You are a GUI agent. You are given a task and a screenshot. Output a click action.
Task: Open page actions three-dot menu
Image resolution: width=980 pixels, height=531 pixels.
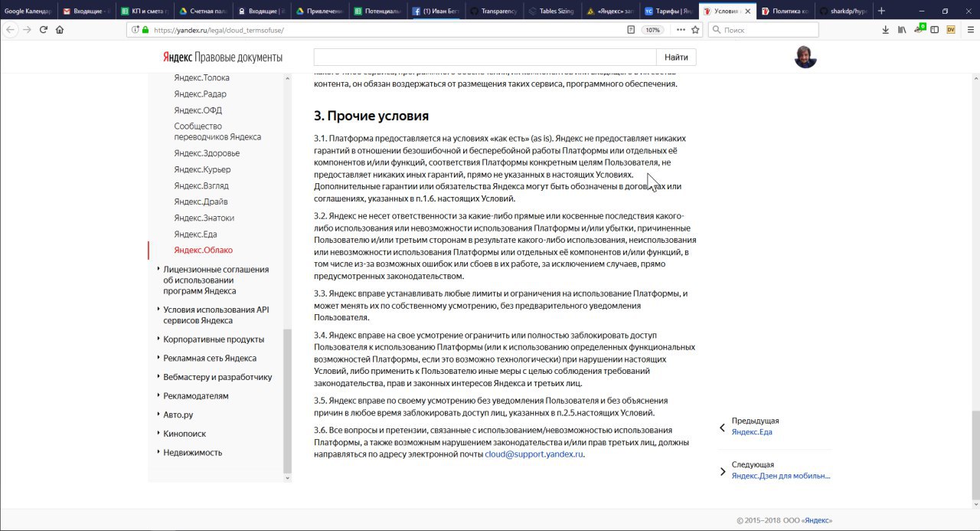681,29
